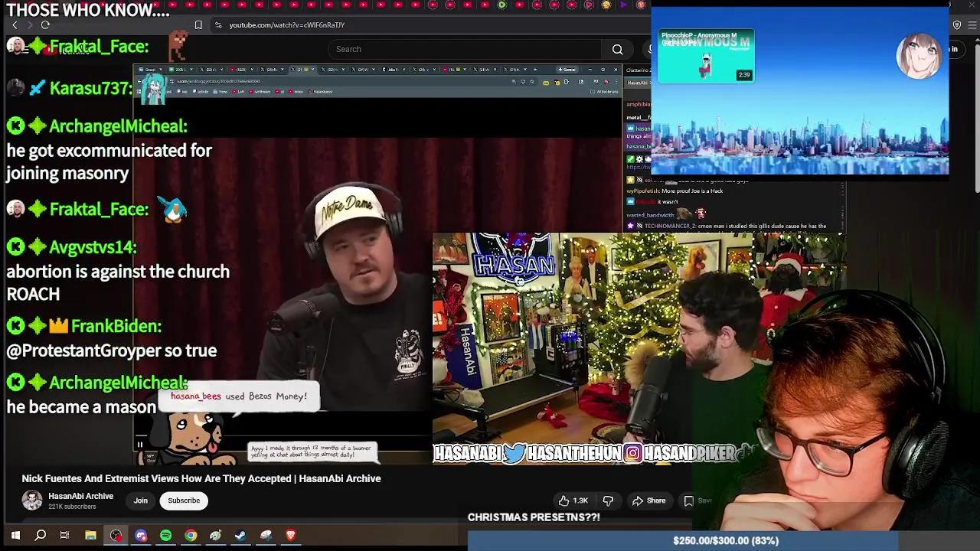980x551 pixels.
Task: Open the HasanAbi Archive channel avatar
Action: 32,500
